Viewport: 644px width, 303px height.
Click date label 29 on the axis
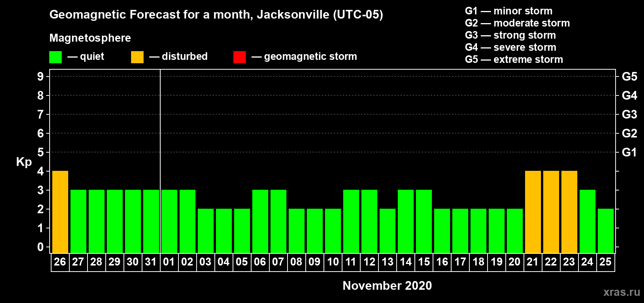(x=114, y=262)
